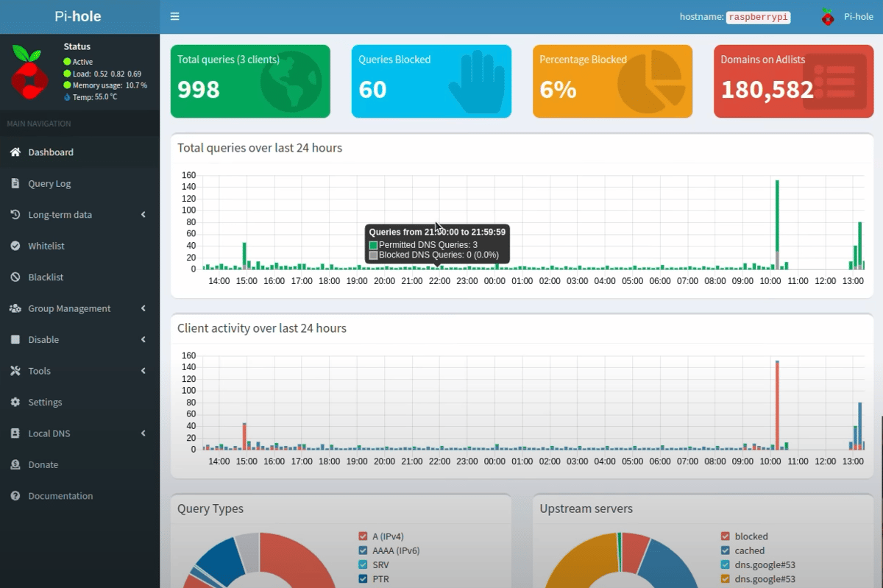
Task: Click the Group Management users icon
Action: (15, 308)
